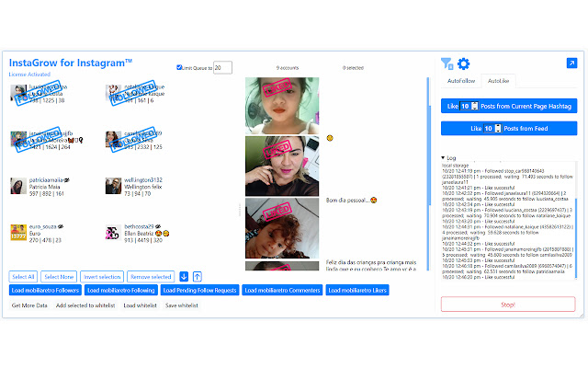Image resolution: width=588 pixels, height=368 pixels.
Task: Switch to the AutoLike tab
Action: (498, 81)
